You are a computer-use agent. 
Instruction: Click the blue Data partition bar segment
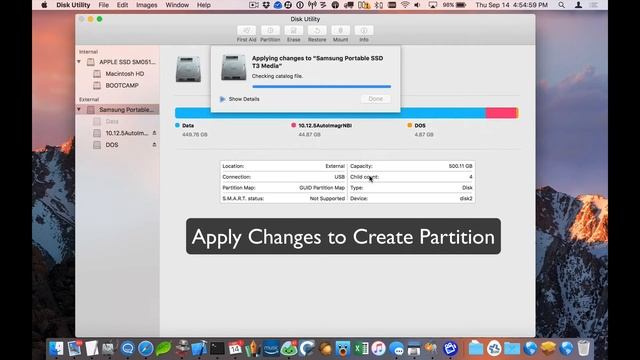point(330,113)
